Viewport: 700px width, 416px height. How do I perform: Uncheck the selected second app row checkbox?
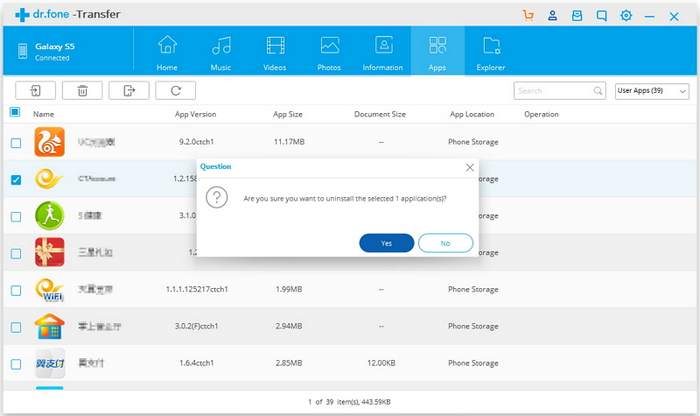point(16,180)
